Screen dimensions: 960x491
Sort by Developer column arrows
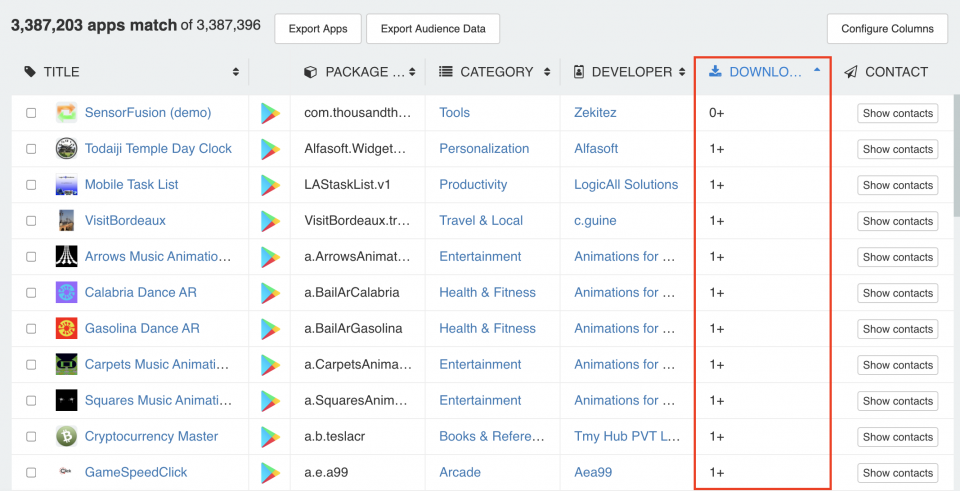tap(682, 72)
